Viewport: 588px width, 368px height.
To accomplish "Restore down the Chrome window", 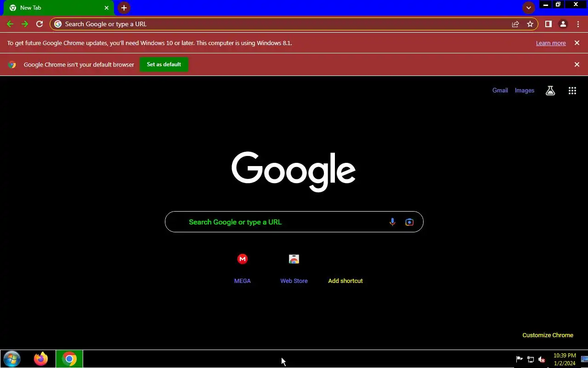I will tap(558, 5).
